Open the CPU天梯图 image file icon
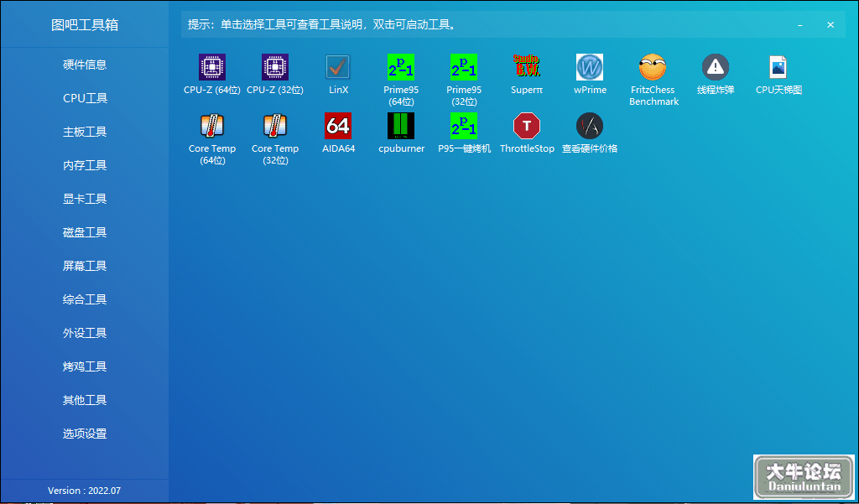The image size is (859, 504). (x=778, y=67)
